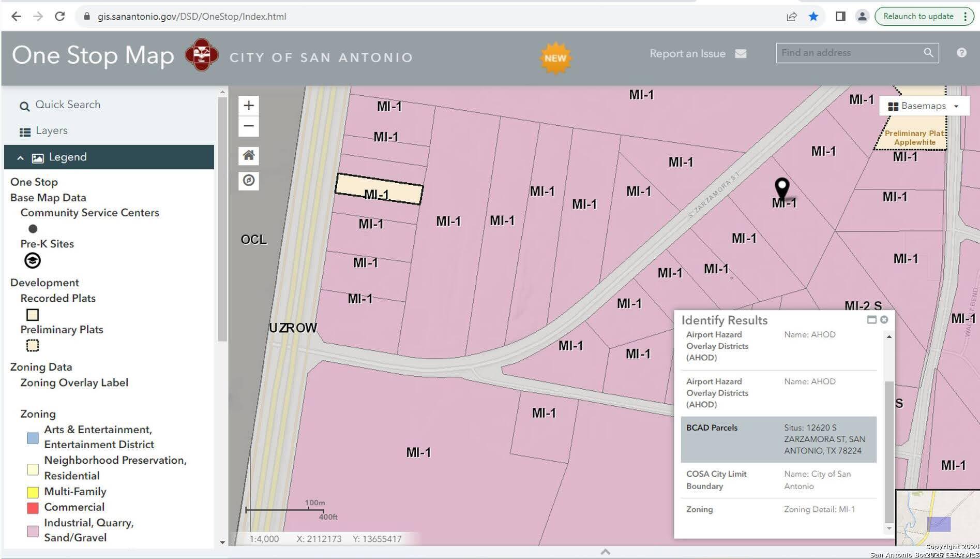Close the Identify Results popup

(884, 320)
